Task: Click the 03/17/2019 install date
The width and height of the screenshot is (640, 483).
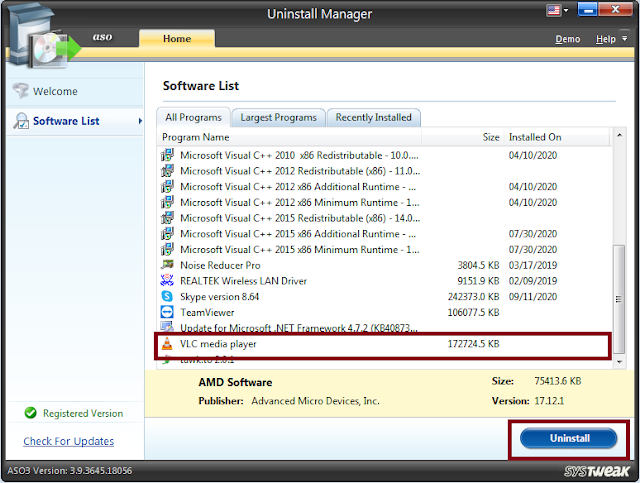Action: pos(533,265)
